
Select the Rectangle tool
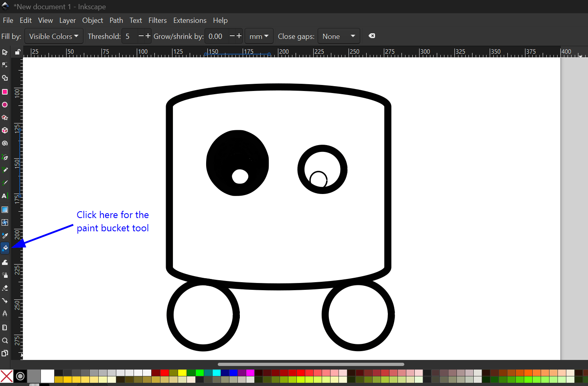(x=5, y=92)
